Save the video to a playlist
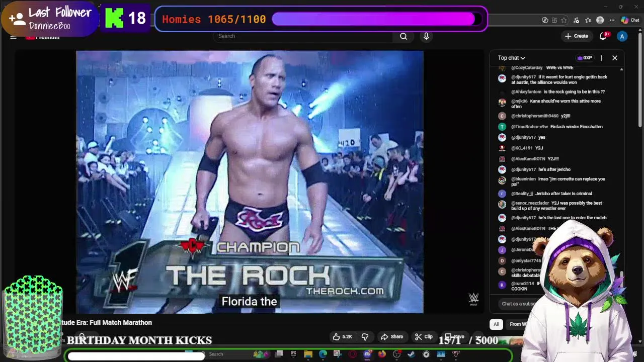644x362 pixels. pyautogui.click(x=454, y=337)
